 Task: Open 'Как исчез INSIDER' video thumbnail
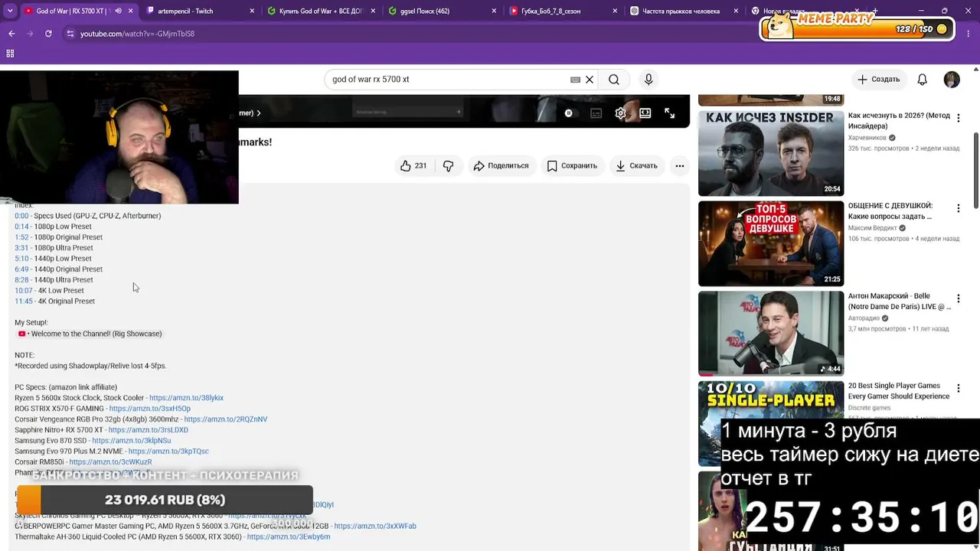pyautogui.click(x=771, y=153)
